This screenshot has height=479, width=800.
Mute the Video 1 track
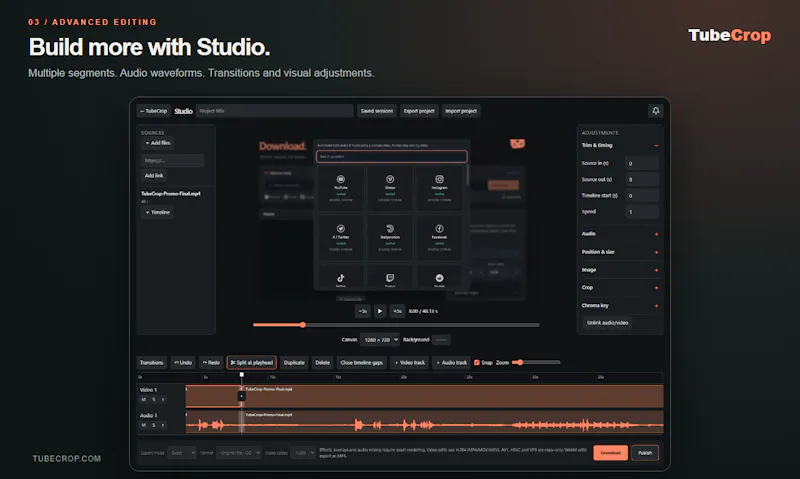click(143, 399)
